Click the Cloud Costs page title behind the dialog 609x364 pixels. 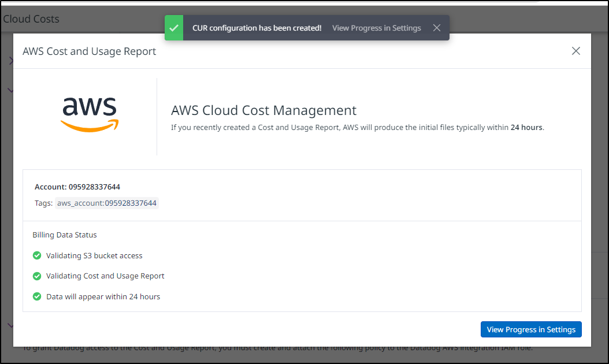[x=31, y=18]
